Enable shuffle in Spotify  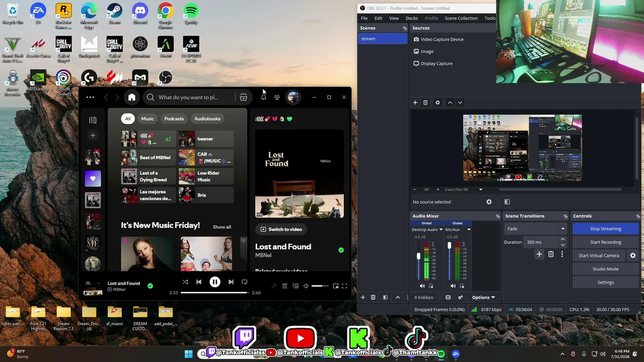(185, 282)
